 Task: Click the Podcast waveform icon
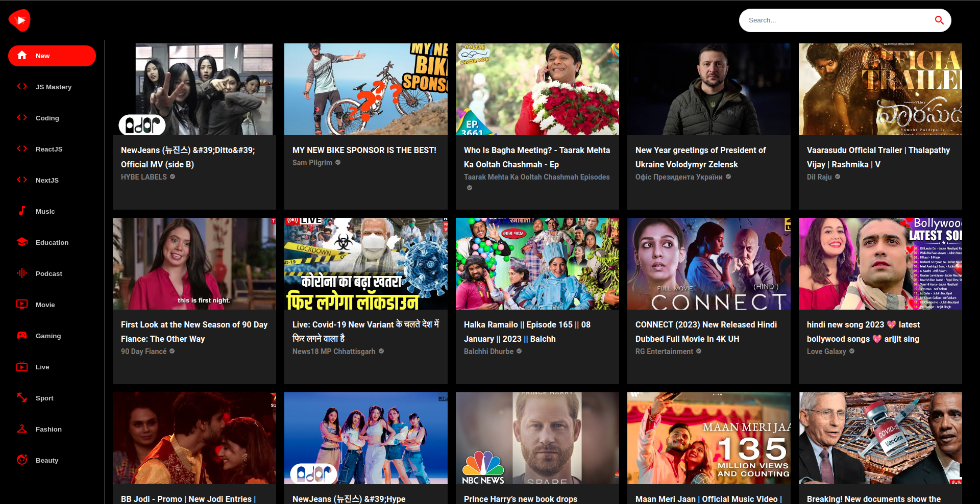point(22,273)
